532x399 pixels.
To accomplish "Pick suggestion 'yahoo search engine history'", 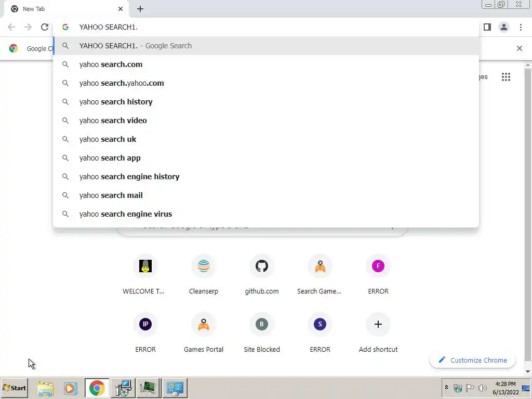I will coord(267,177).
